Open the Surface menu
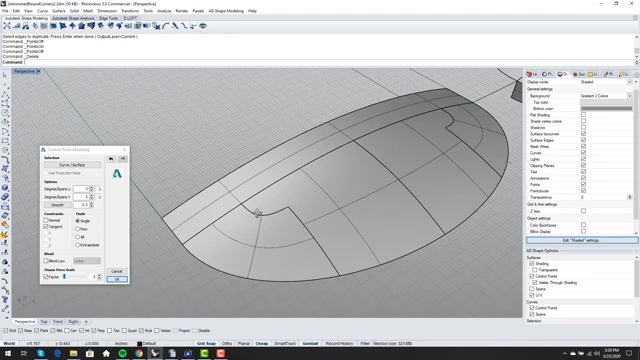The height and width of the screenshot is (360, 640). (x=58, y=11)
